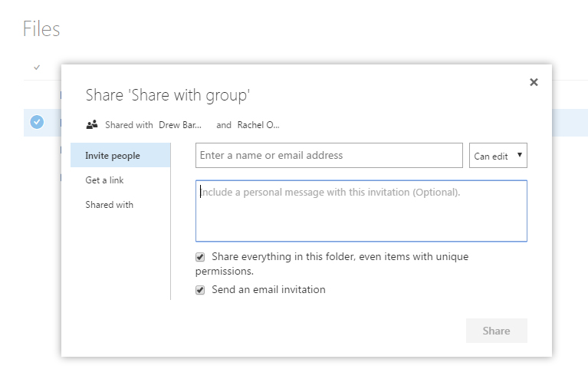The width and height of the screenshot is (588, 379).
Task: Click the blue selected-row checkmark circle
Action: click(37, 122)
